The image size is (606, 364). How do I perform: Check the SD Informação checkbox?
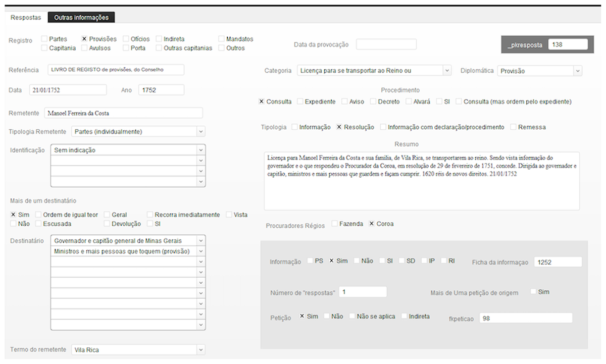[401, 261]
